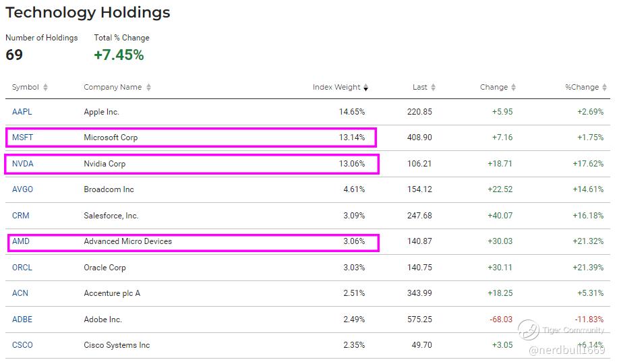
Task: Select the CRM ticker link
Action: (21, 216)
